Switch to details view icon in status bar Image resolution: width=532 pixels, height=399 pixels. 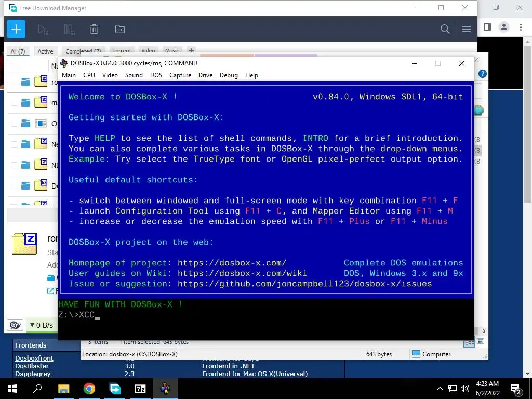[x=469, y=343]
